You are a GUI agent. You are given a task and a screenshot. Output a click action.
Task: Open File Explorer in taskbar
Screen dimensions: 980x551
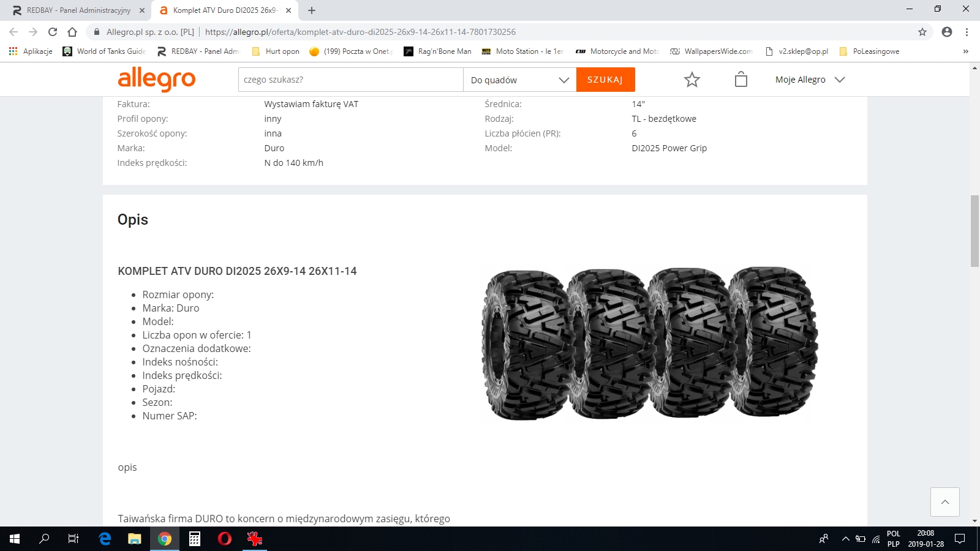(x=134, y=539)
